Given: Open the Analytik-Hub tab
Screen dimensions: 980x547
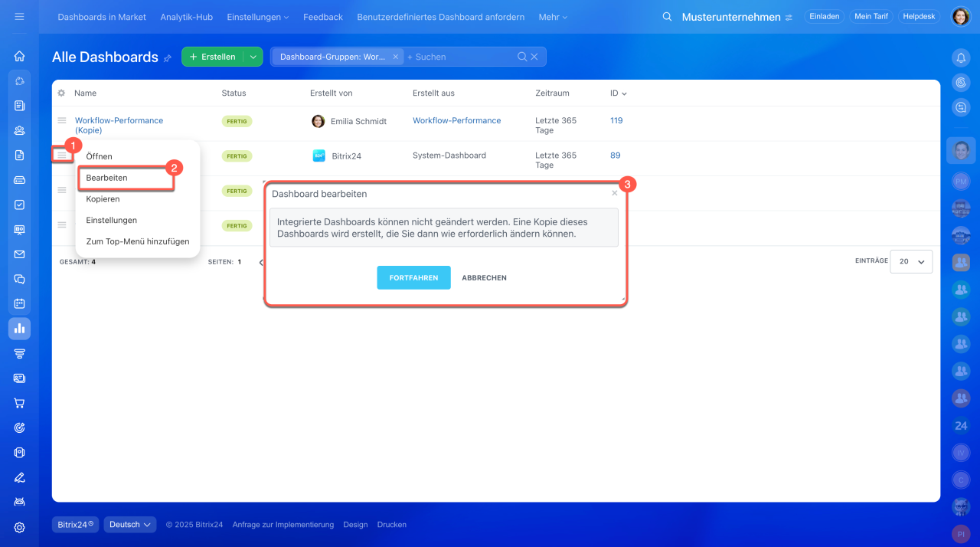Looking at the screenshot, I should [x=187, y=17].
